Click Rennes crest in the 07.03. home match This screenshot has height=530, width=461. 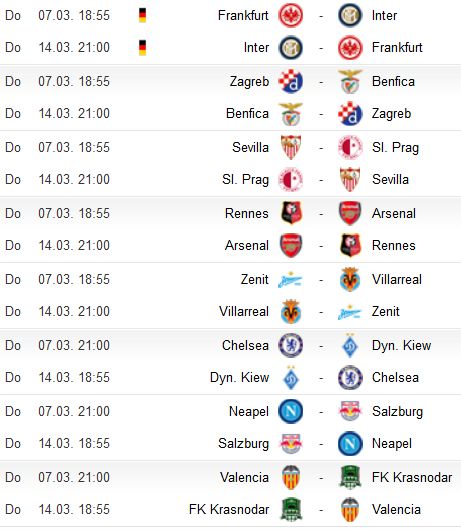291,213
